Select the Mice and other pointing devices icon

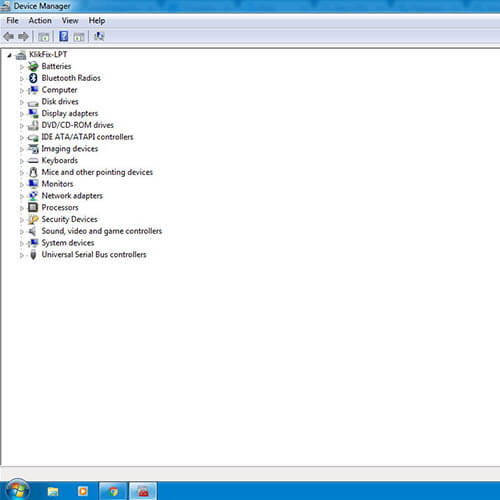click(x=33, y=172)
